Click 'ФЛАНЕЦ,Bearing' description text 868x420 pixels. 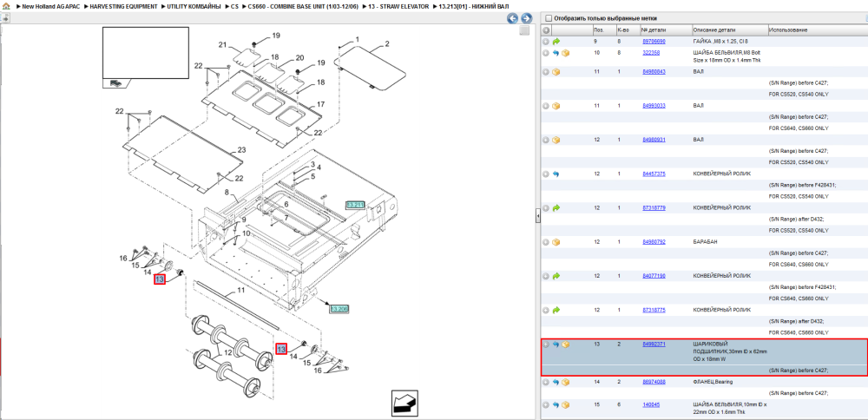pos(712,382)
